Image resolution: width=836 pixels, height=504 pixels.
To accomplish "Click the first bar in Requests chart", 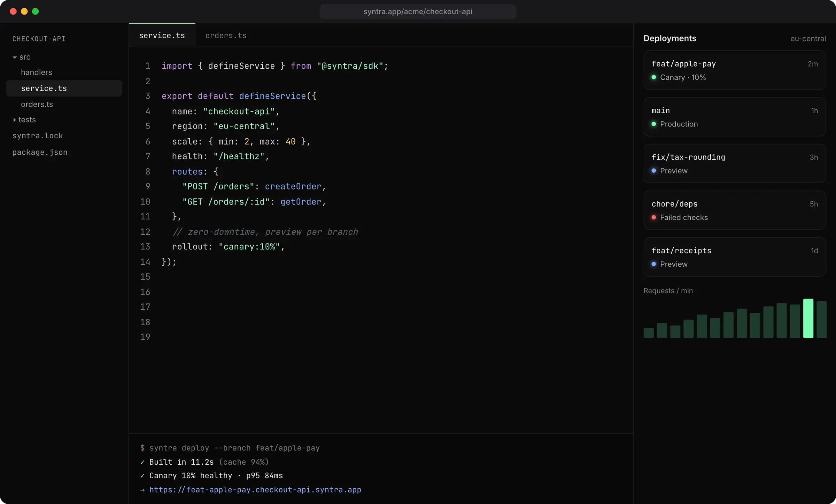I will click(x=649, y=333).
